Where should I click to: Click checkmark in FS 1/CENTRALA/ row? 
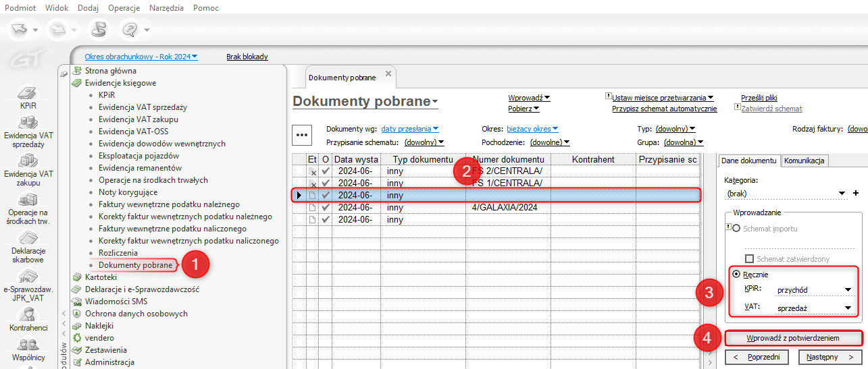tap(326, 183)
